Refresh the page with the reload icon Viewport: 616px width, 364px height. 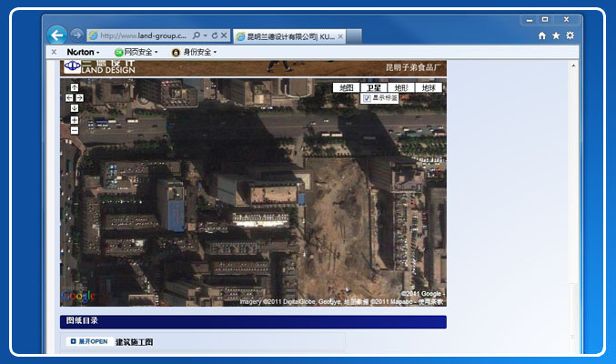coord(215,35)
